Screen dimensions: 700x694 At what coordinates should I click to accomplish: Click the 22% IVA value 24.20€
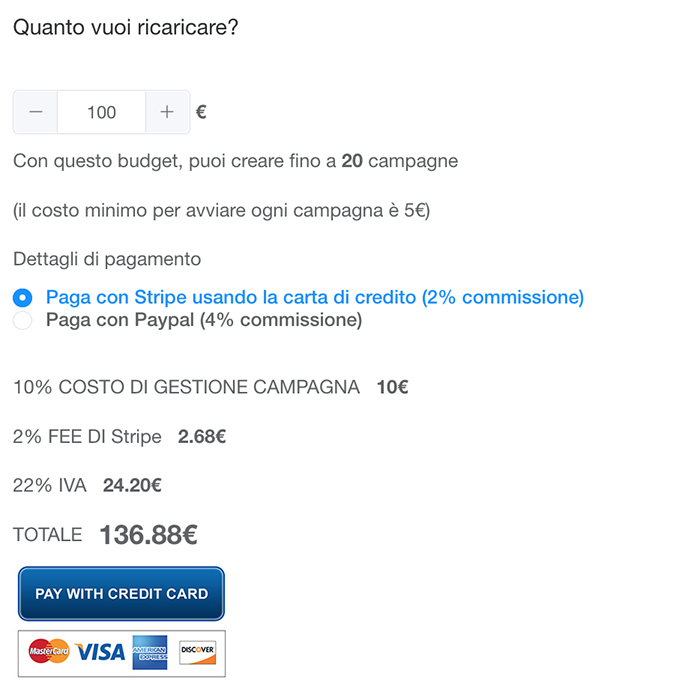pos(132,486)
